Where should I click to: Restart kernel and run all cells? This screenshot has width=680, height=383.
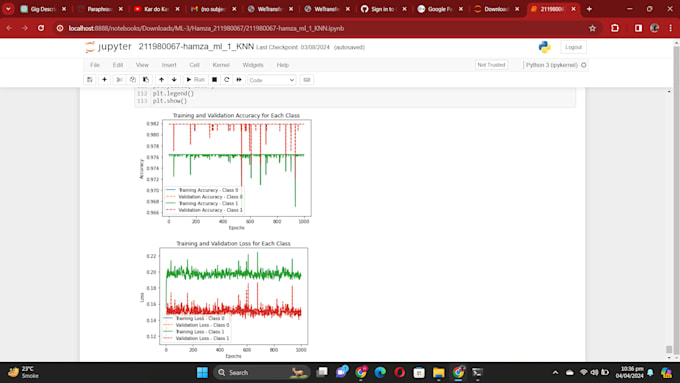(239, 80)
